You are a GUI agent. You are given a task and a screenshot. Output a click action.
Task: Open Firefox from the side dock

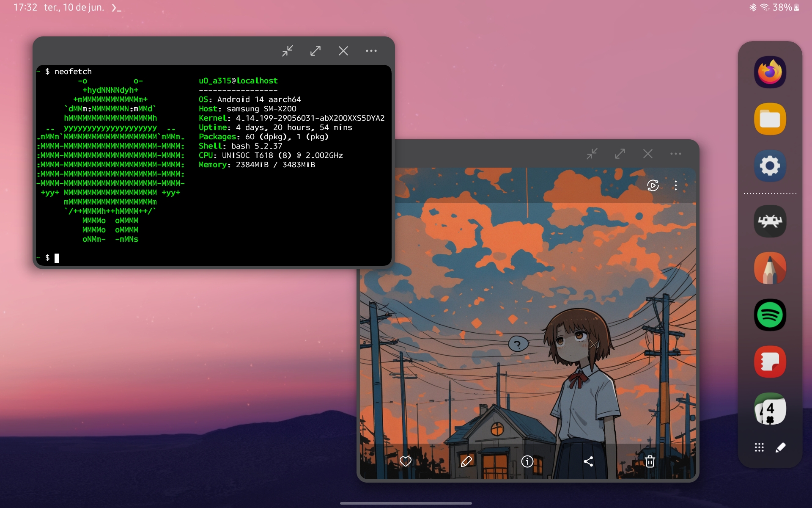[770, 72]
